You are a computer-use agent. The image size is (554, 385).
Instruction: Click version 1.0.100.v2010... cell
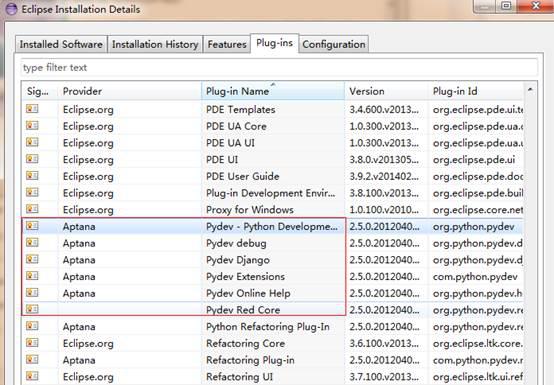(x=384, y=209)
